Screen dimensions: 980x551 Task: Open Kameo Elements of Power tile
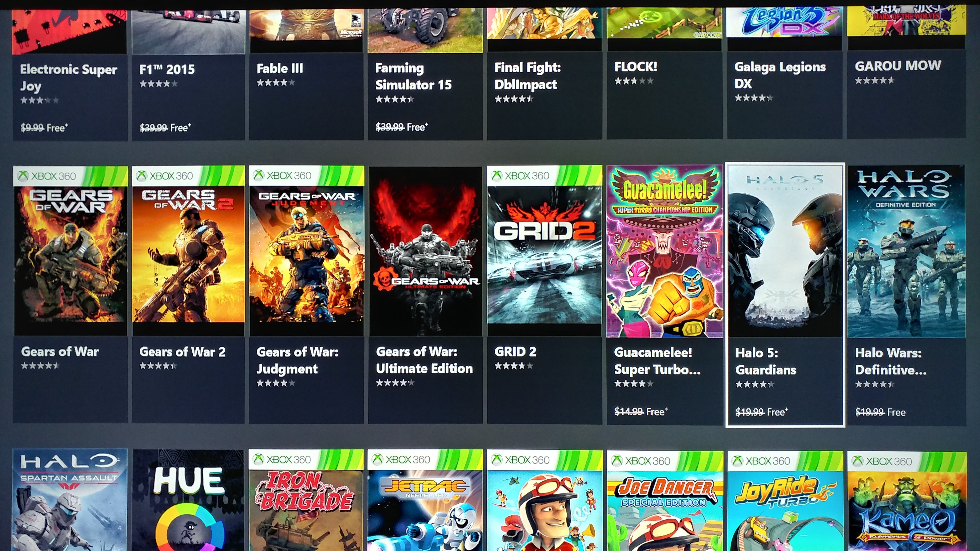(x=907, y=501)
